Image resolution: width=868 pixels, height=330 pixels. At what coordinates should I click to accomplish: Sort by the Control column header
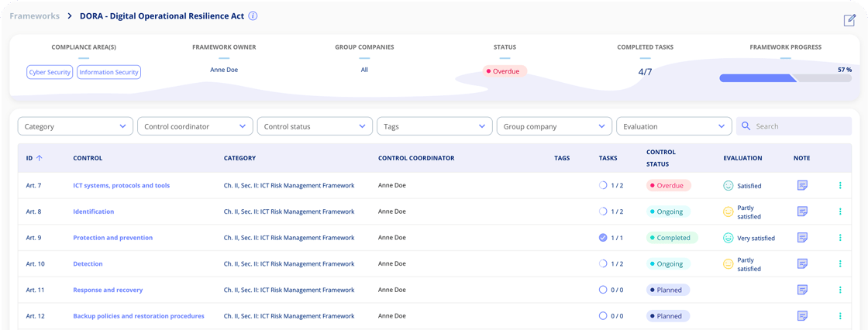[x=88, y=158]
